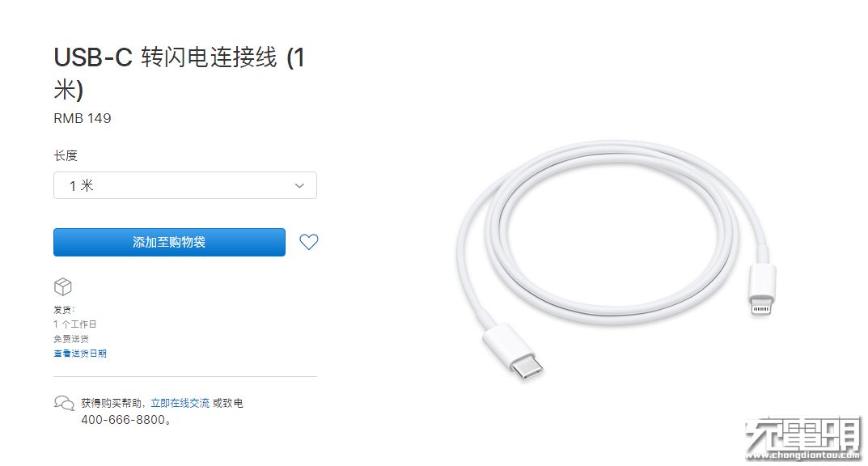This screenshot has height=466, width=868.
Task: Click the chongdiantou.com watermark URL text
Action: pyautogui.click(x=802, y=455)
